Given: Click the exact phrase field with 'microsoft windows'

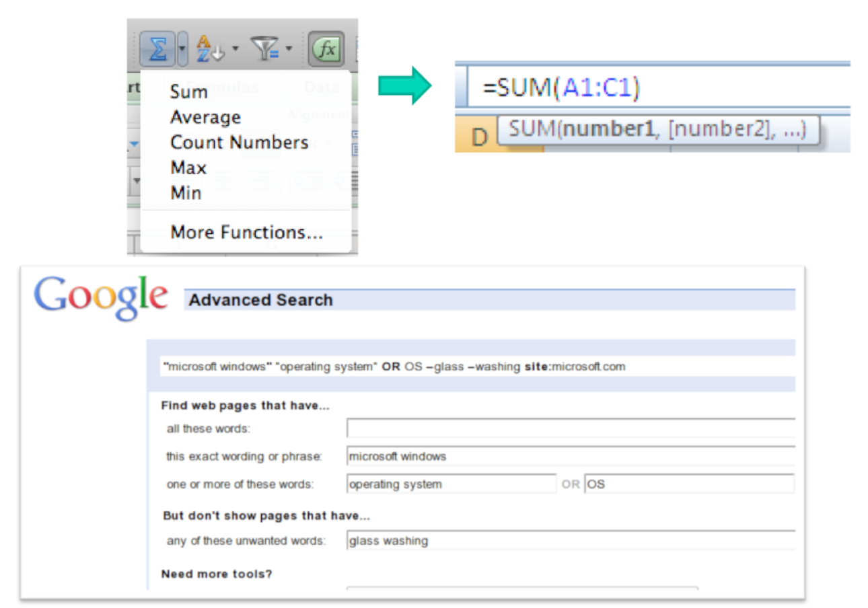Looking at the screenshot, I should [571, 456].
